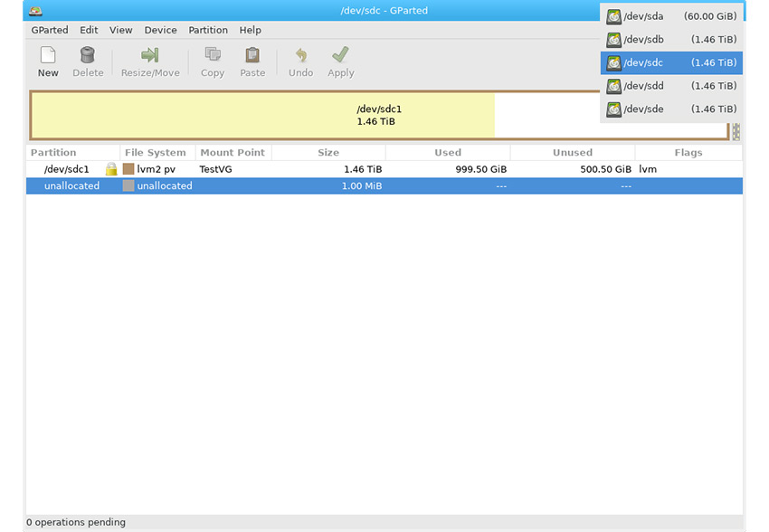
Task: Click the File System column header
Action: tap(156, 153)
